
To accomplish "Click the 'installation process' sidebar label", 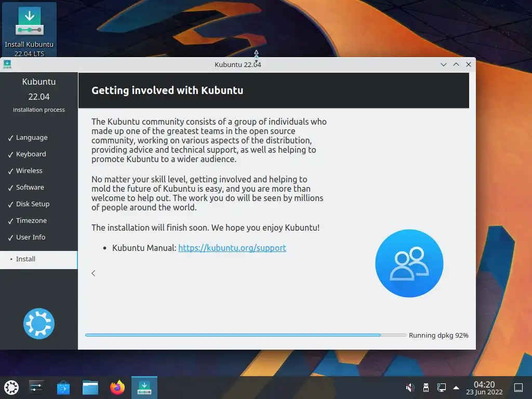I will (x=38, y=110).
